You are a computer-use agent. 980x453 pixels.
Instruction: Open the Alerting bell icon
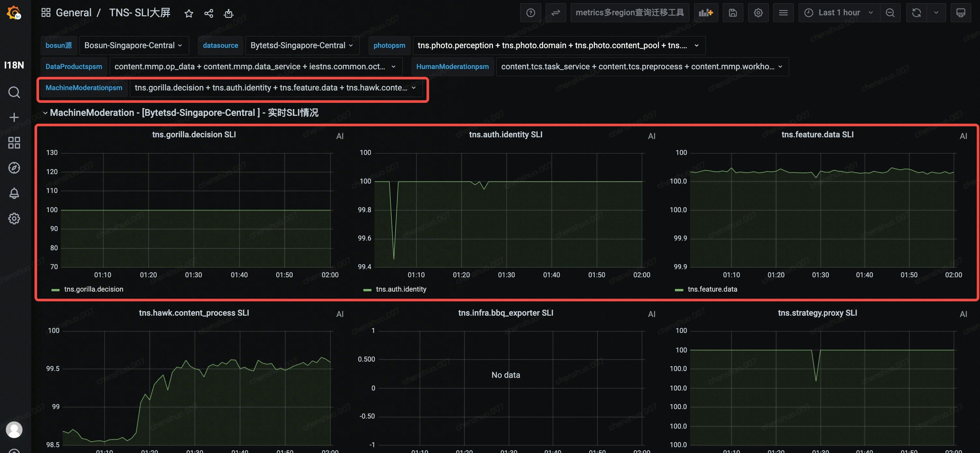click(14, 193)
